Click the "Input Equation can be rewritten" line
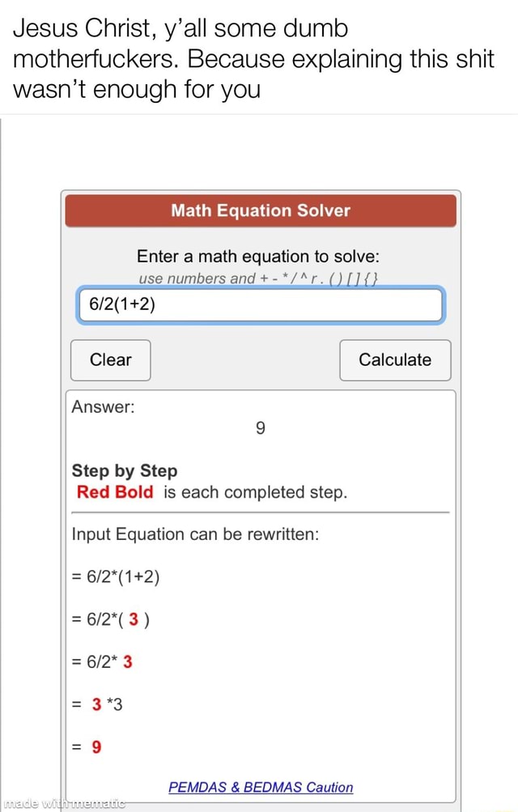The height and width of the screenshot is (812, 518). [x=195, y=534]
